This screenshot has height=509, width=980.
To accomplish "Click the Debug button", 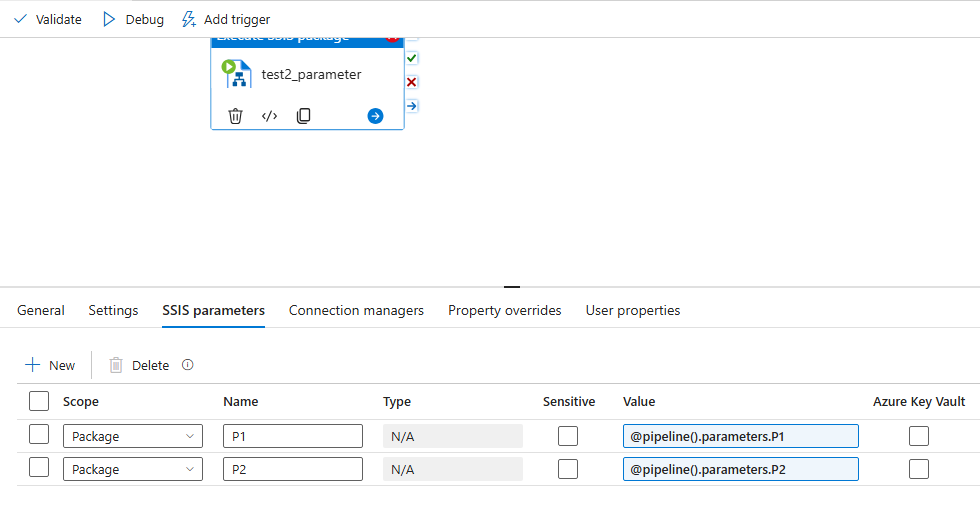I will click(x=133, y=19).
